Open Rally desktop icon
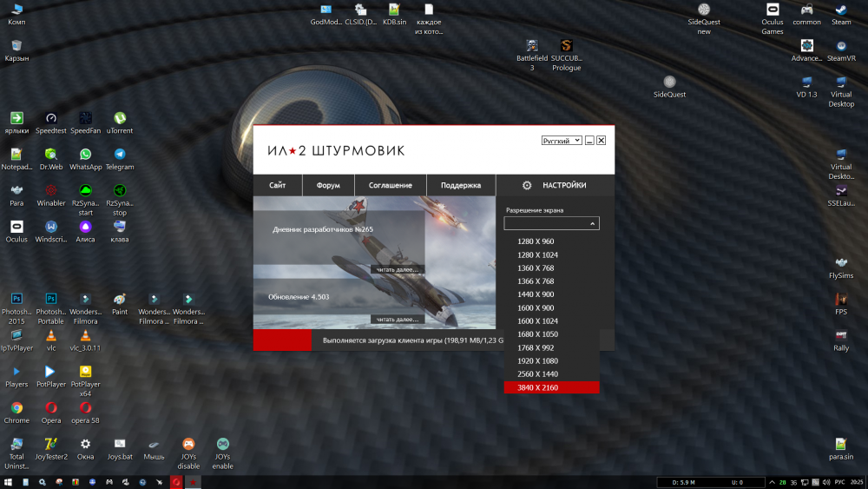The height and width of the screenshot is (489, 868). (841, 340)
